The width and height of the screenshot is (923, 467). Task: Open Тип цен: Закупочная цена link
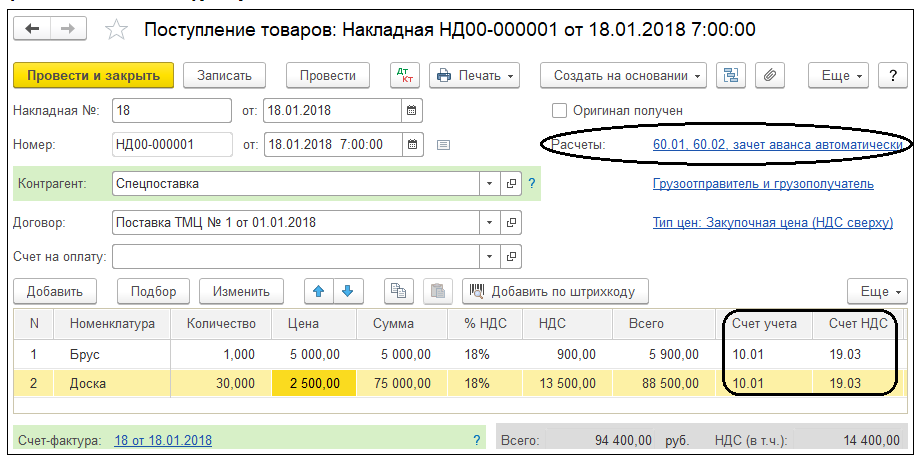pos(773,223)
